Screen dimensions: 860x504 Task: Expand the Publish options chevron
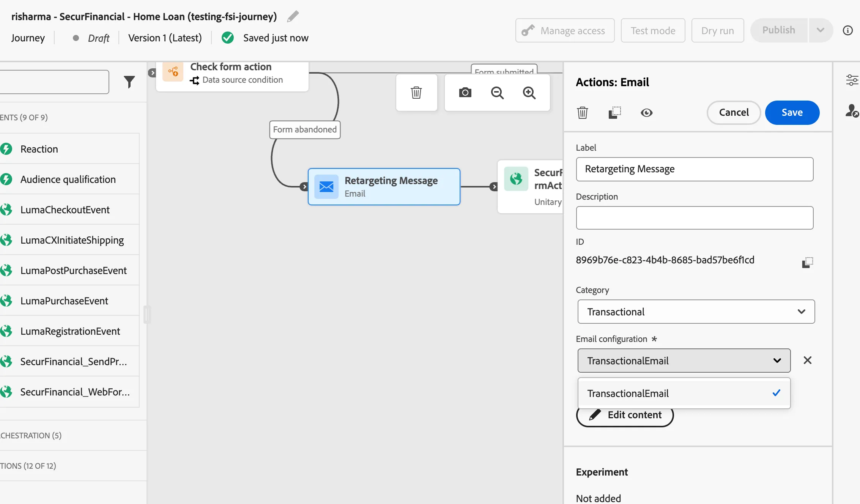[x=820, y=30]
